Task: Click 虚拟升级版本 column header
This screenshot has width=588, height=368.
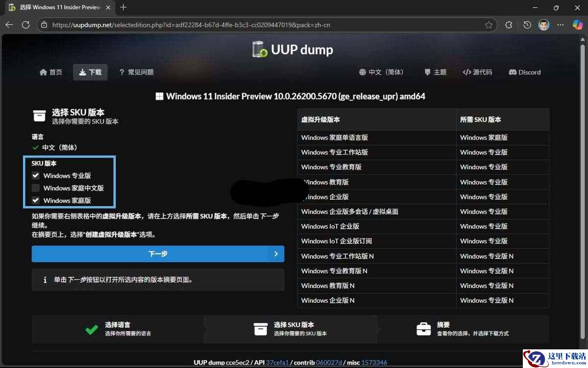Action: [x=376, y=119]
